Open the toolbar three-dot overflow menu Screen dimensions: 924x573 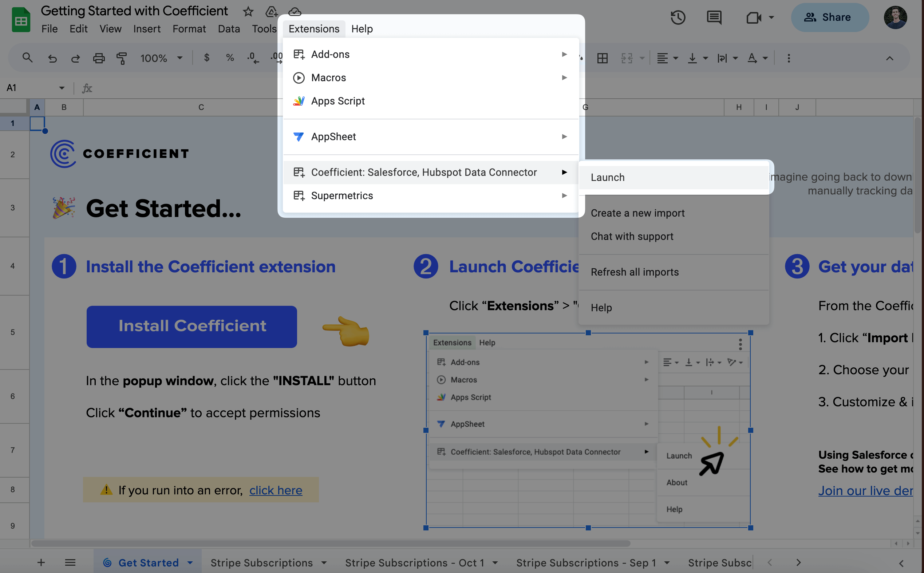pos(789,58)
